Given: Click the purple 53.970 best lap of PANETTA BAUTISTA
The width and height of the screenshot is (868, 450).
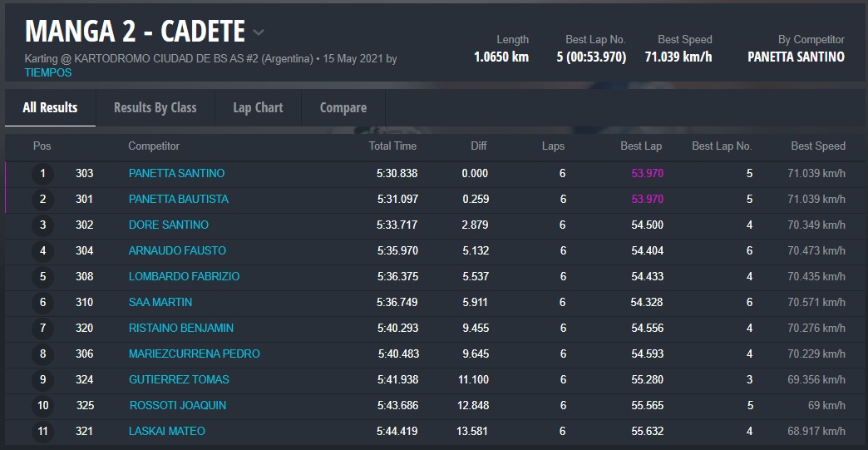Looking at the screenshot, I should click(647, 199).
